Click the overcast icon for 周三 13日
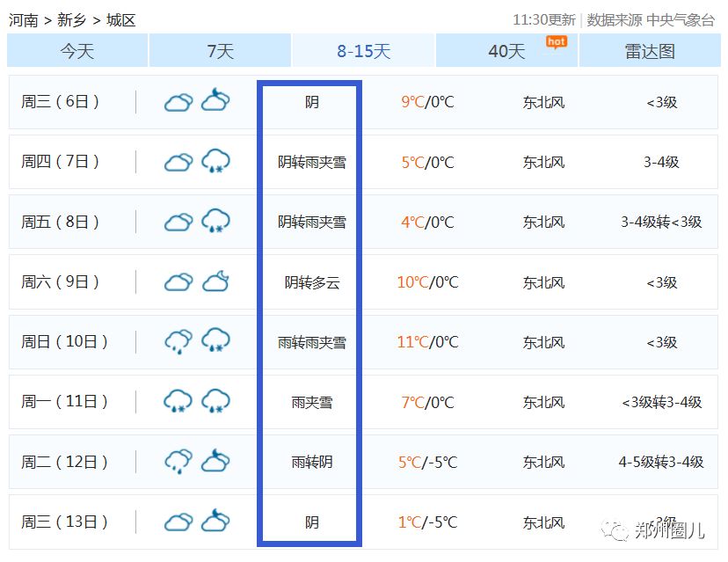 178,522
